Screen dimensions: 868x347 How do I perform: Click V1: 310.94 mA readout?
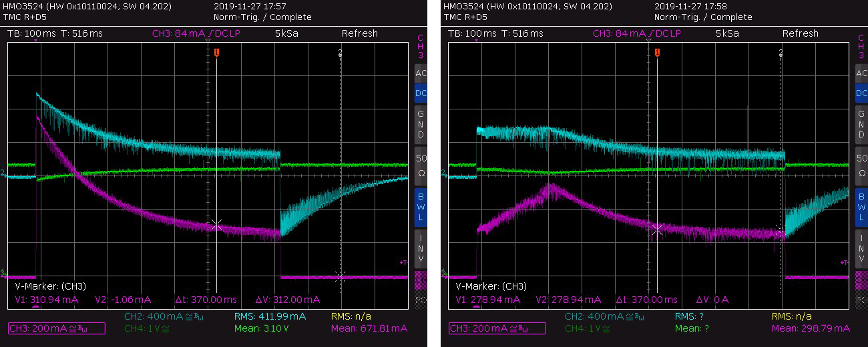click(47, 300)
